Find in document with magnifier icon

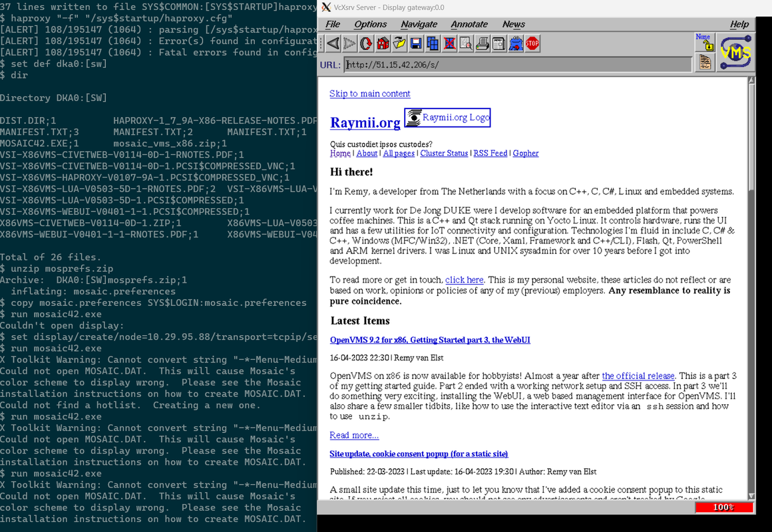click(466, 44)
